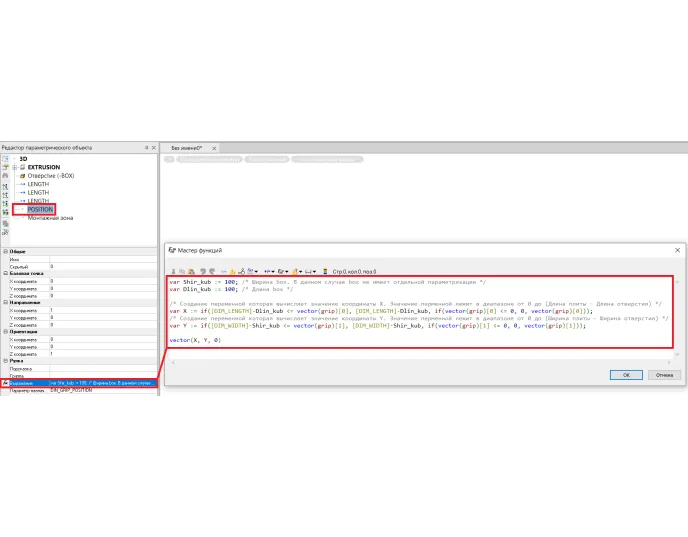Close the parametric object editor panel
Image resolution: width=688 pixels, height=537 pixels.
click(x=154, y=148)
